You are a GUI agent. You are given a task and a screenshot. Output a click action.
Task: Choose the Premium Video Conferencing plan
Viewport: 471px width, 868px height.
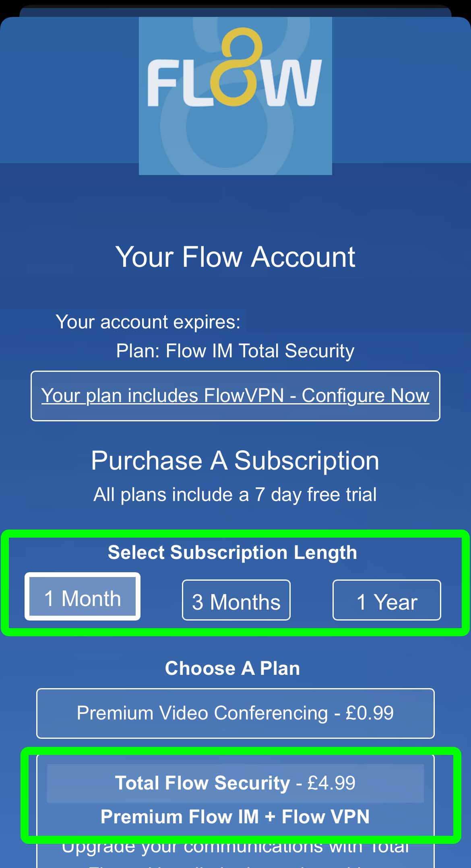(x=235, y=714)
